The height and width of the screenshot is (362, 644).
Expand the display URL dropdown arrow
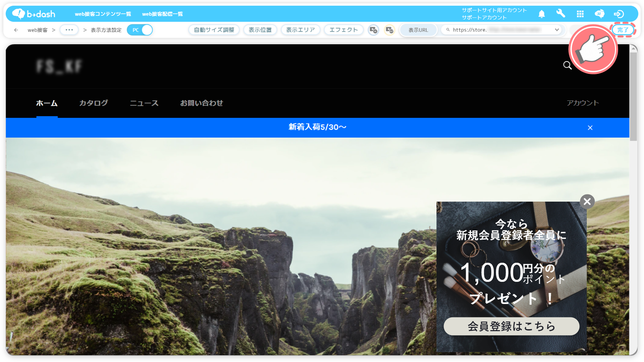(557, 30)
